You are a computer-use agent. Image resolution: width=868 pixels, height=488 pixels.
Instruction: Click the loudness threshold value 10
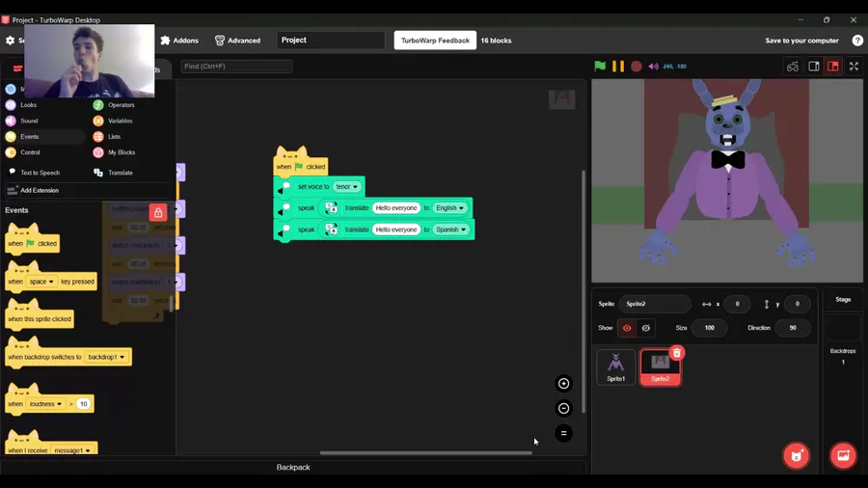tap(83, 404)
